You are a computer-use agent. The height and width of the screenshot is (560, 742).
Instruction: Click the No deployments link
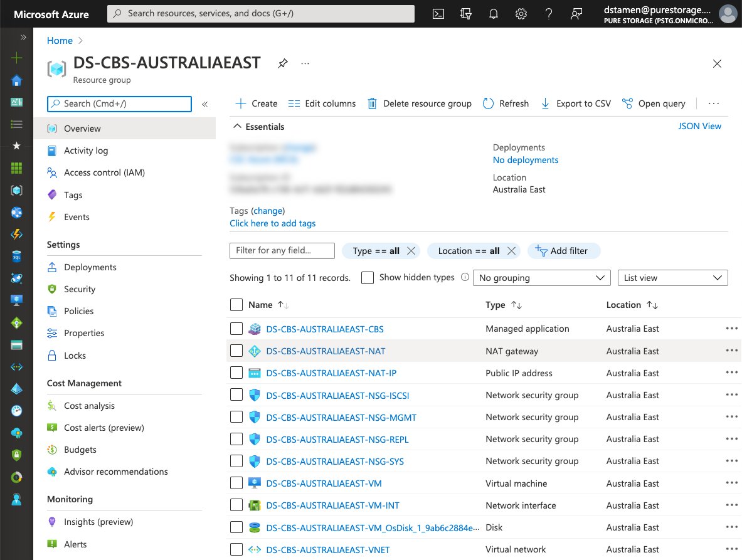(525, 160)
